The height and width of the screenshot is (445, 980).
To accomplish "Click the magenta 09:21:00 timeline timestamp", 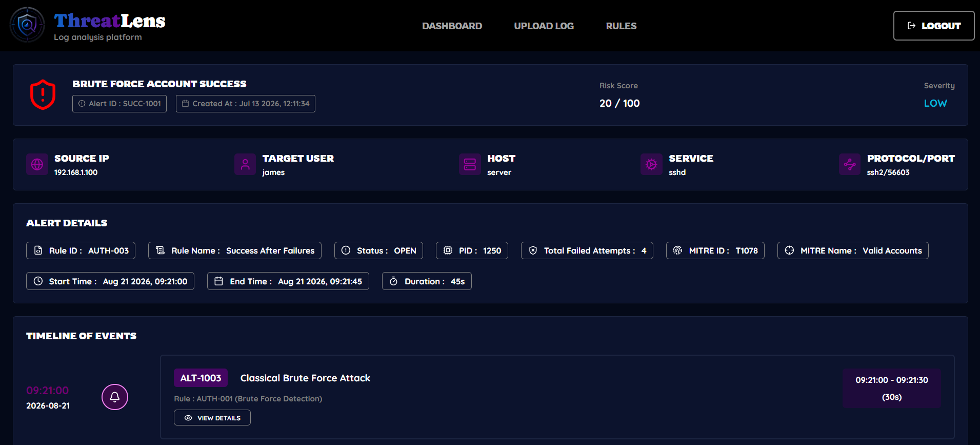I will click(x=48, y=390).
